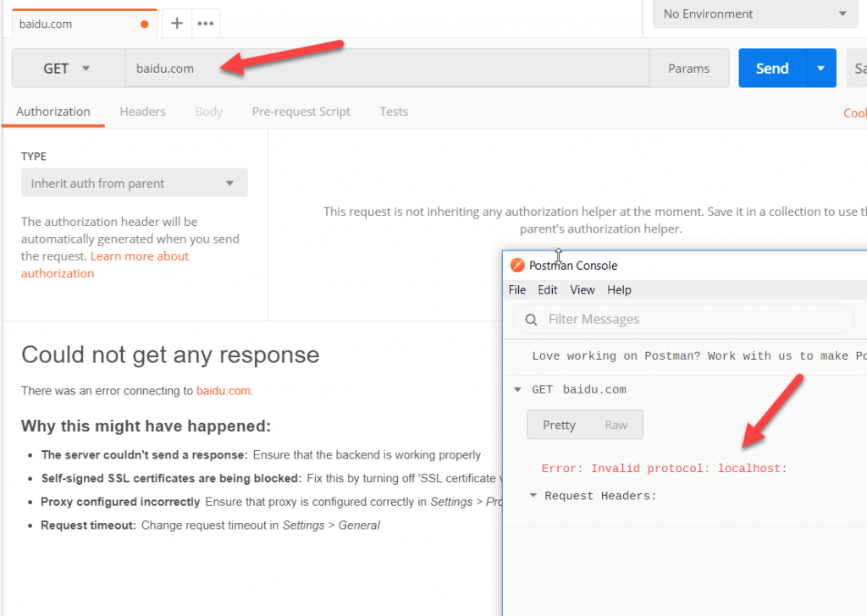Switch to the Tests tab
This screenshot has height=616, width=867.
pyautogui.click(x=394, y=112)
